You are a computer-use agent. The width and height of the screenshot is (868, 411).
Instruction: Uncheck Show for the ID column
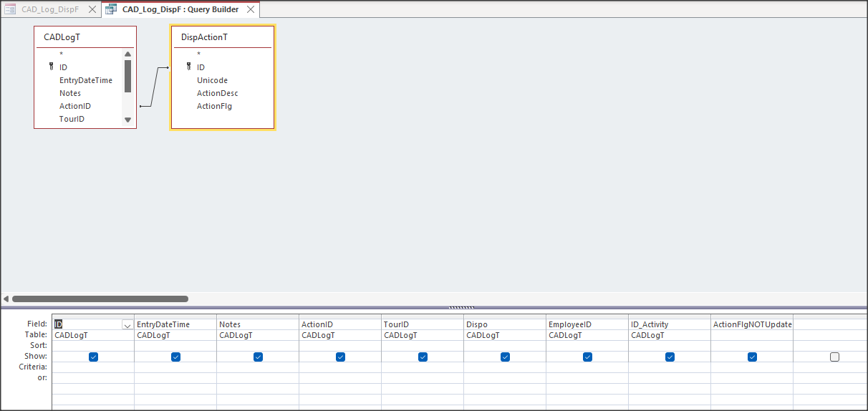tap(94, 357)
